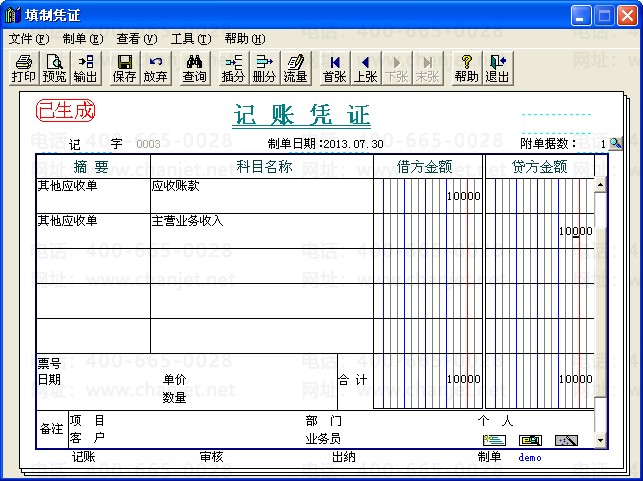Save voucher with the 保存 icon
Image resolution: width=643 pixels, height=481 pixels.
125,68
